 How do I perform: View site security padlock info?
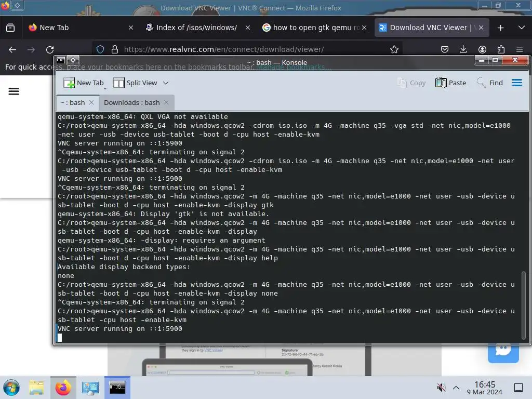tap(115, 49)
